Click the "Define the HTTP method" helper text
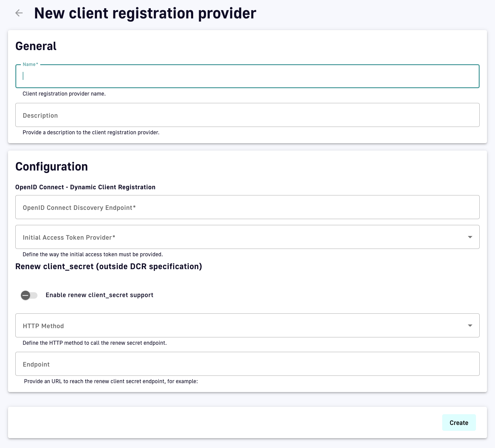 tap(95, 343)
